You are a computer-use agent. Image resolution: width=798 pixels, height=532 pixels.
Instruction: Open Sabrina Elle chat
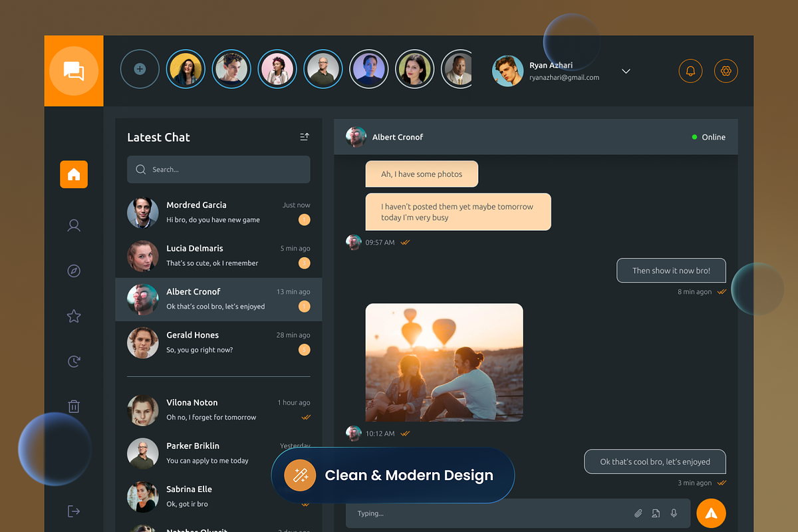click(219, 497)
